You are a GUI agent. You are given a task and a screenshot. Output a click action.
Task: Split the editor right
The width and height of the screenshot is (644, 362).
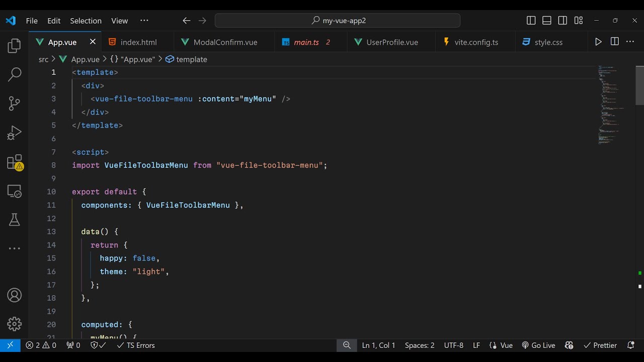[x=614, y=42]
